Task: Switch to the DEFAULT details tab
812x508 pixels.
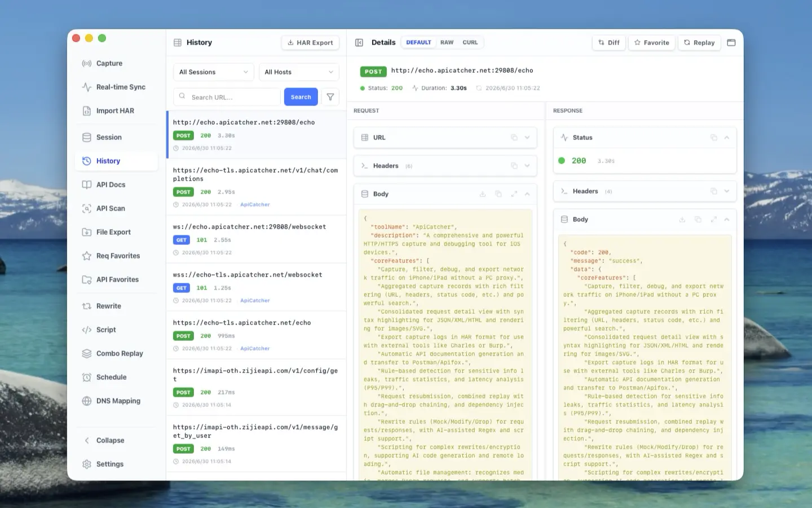Action: 418,42
